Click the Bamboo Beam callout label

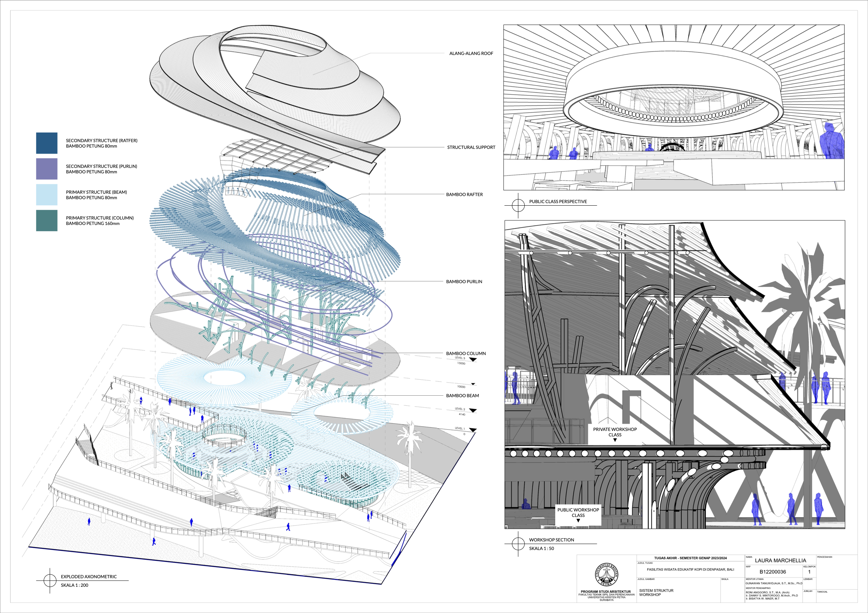coord(462,396)
